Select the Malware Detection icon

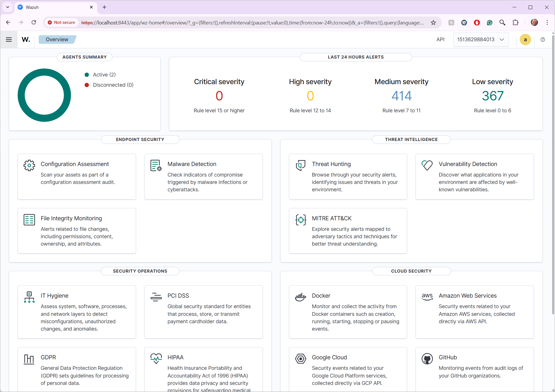coord(156,165)
